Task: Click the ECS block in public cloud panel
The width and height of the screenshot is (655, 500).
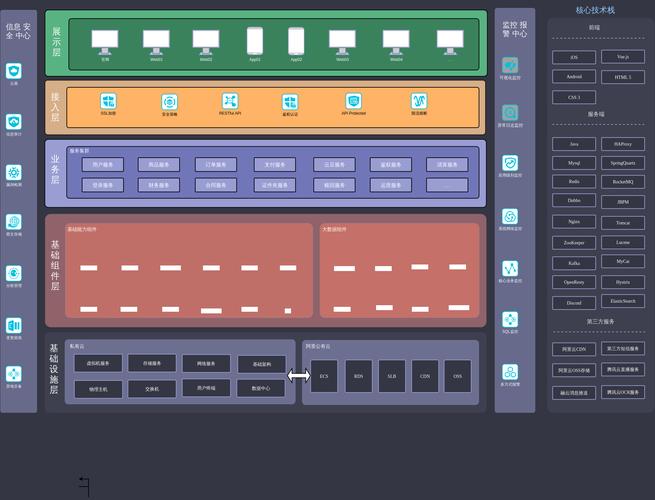Action: (x=324, y=376)
